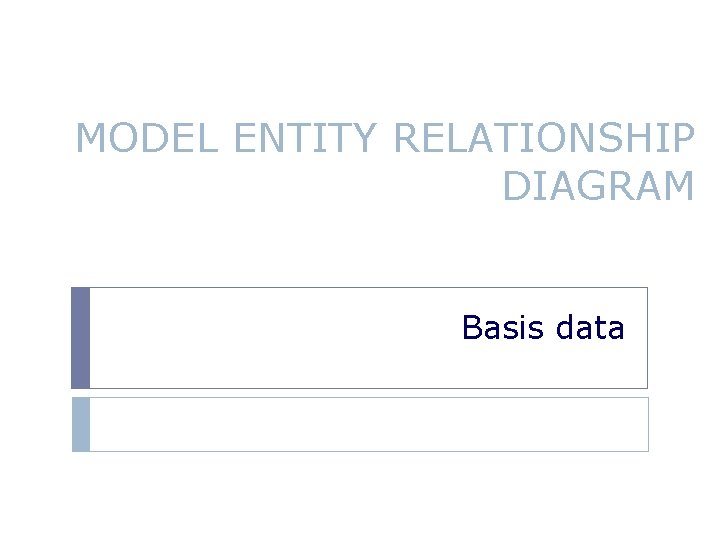
Task: Click the word "data" in the subtitle
Action: pos(590,327)
